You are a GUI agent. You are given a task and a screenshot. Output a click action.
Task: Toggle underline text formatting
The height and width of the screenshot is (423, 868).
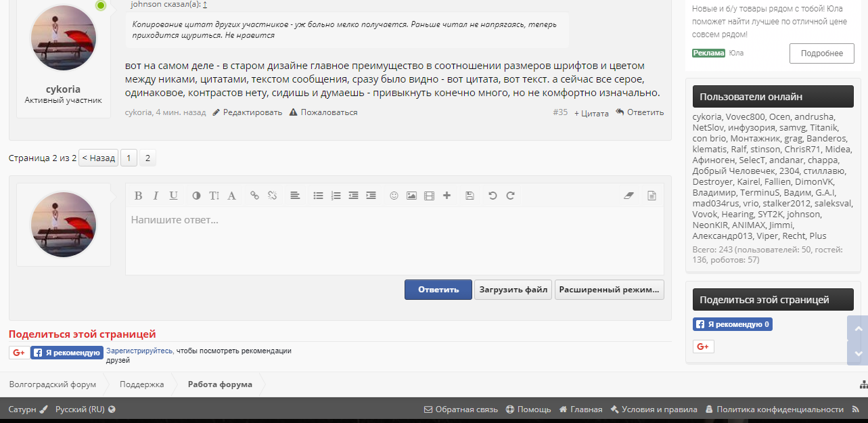tap(173, 196)
